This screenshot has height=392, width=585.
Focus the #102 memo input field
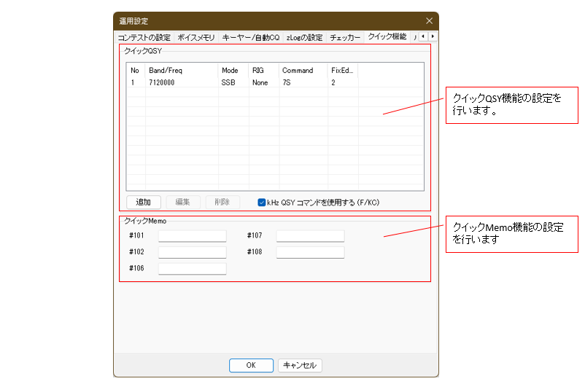coord(192,252)
